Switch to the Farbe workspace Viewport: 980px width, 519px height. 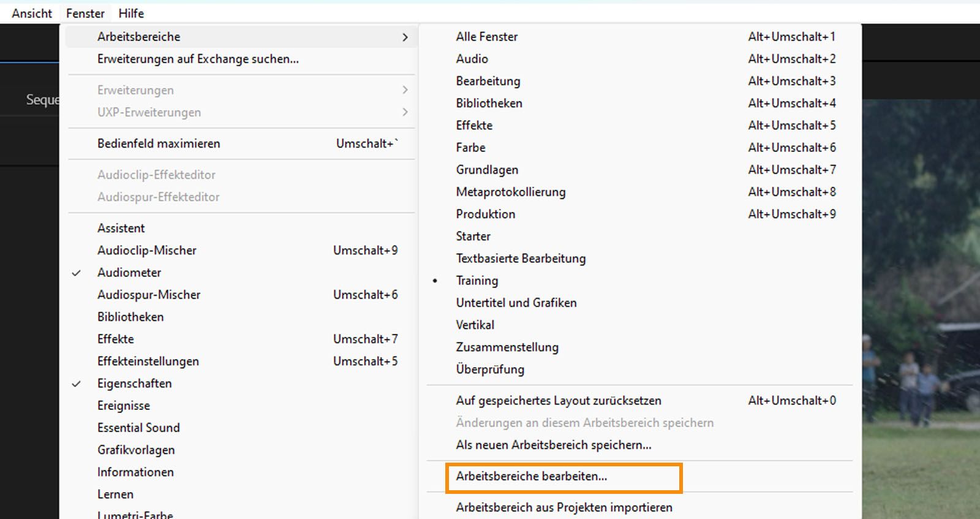tap(470, 148)
